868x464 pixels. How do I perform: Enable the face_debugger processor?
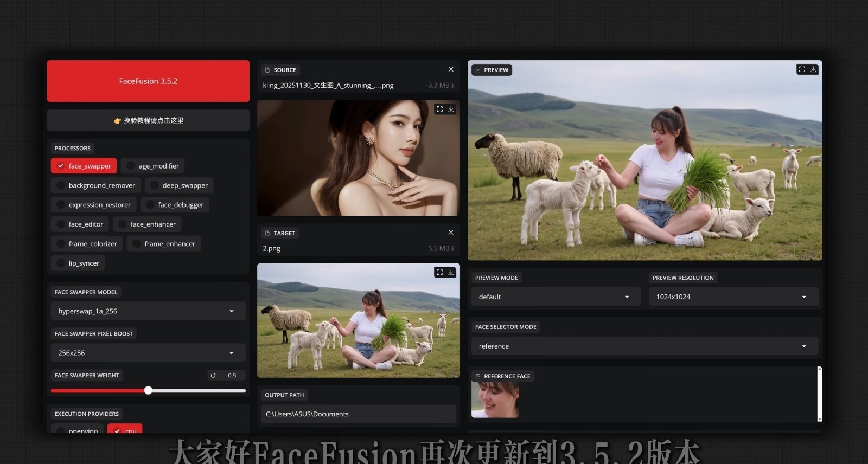click(175, 205)
